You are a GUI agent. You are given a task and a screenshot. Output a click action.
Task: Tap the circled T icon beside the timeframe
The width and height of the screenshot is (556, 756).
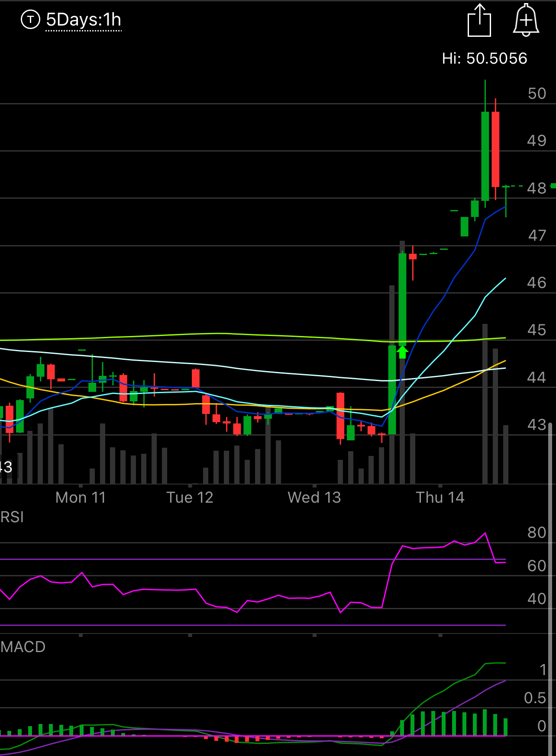click(x=30, y=19)
